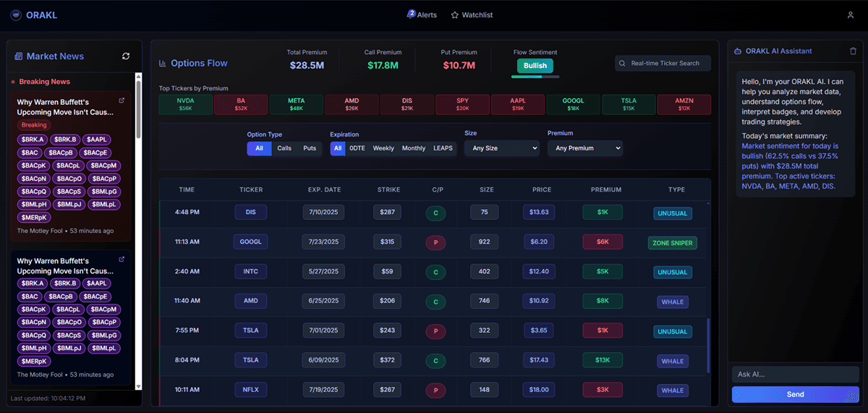
Task: Click the GOOGL top ticker tile
Action: point(573,104)
